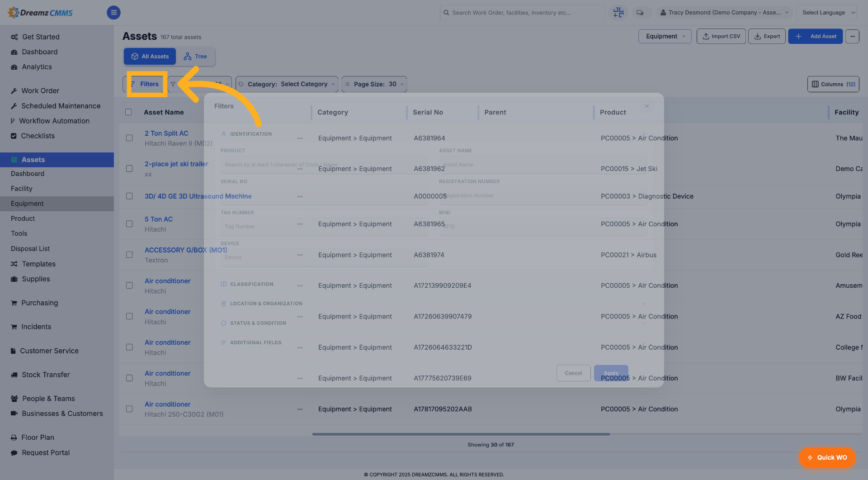Open the Select Language dropdown
The width and height of the screenshot is (868, 480).
point(827,13)
